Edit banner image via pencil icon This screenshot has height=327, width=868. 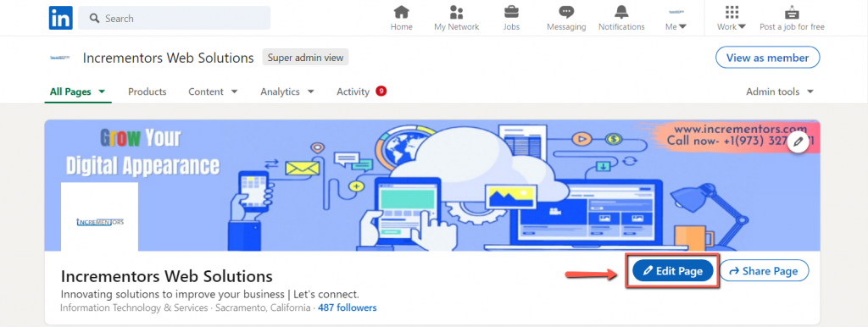pyautogui.click(x=798, y=142)
